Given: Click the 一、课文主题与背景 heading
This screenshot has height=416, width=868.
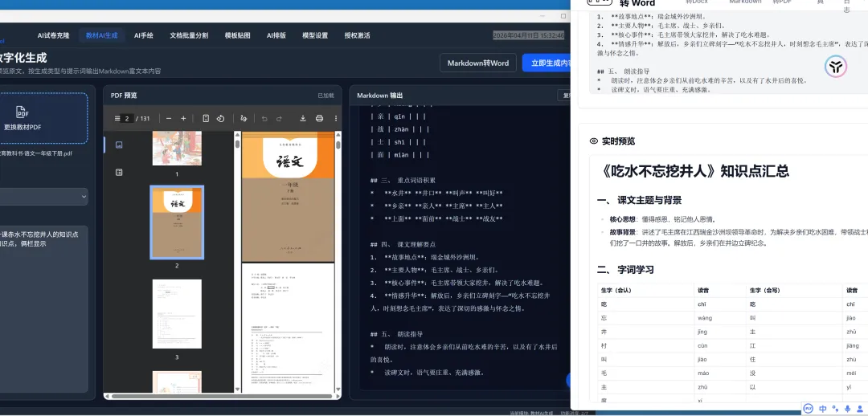Looking at the screenshot, I should [x=640, y=200].
